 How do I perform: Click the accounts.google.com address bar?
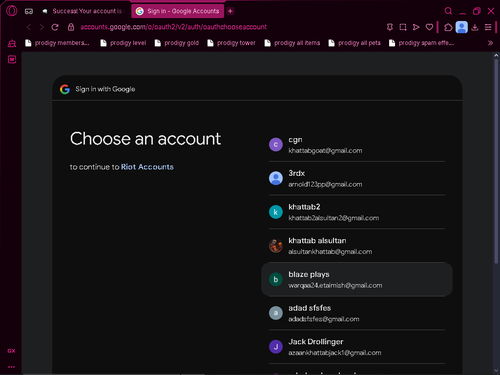pyautogui.click(x=173, y=27)
